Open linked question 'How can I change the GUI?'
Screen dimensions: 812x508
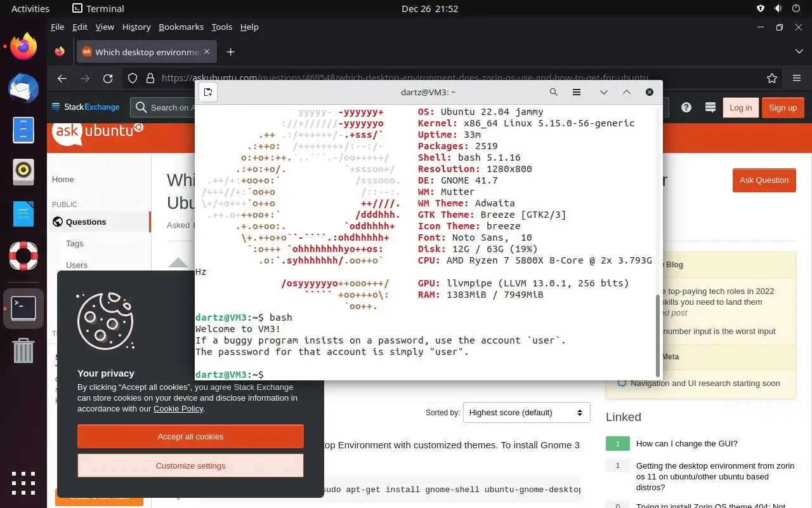686,444
